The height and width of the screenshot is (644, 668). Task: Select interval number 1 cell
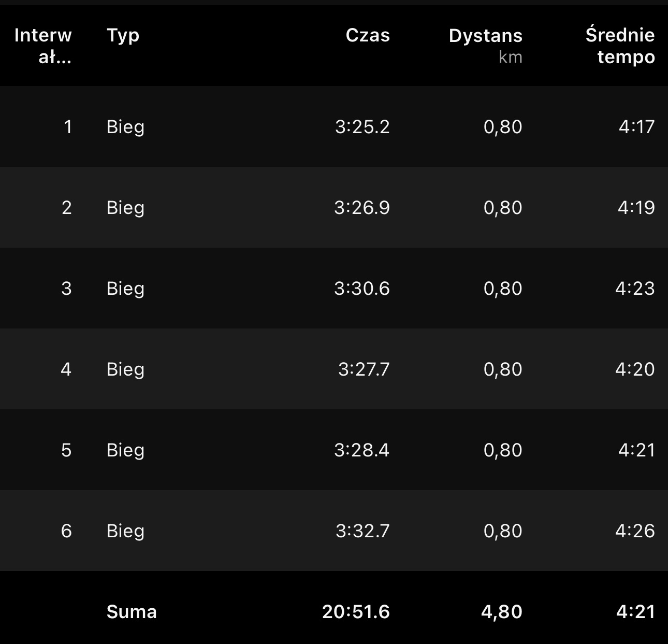pos(68,127)
